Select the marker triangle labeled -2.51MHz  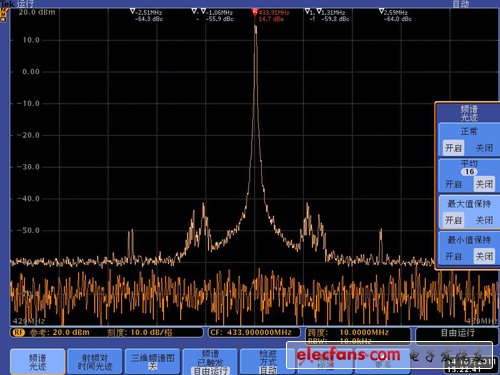coord(133,12)
